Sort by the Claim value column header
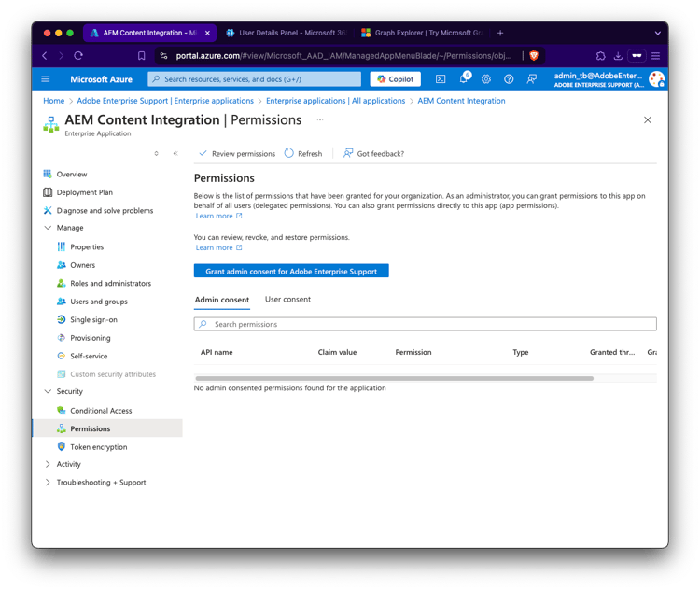 pos(337,352)
